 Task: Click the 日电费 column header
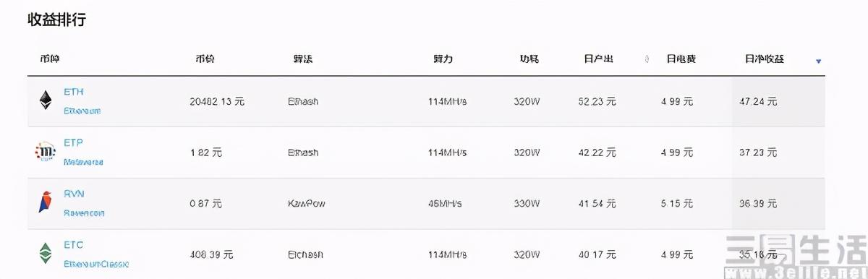[x=681, y=59]
